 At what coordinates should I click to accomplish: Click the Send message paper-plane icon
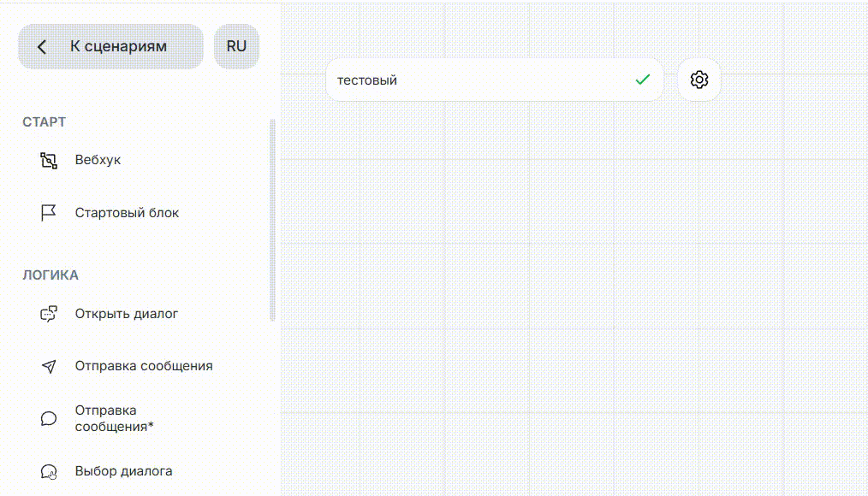click(x=49, y=366)
